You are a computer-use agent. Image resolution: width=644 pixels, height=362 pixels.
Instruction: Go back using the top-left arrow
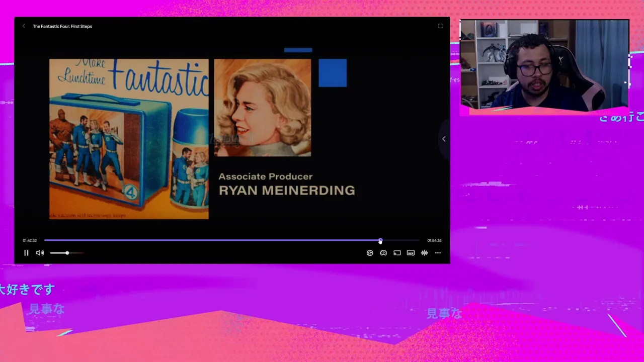tap(24, 26)
